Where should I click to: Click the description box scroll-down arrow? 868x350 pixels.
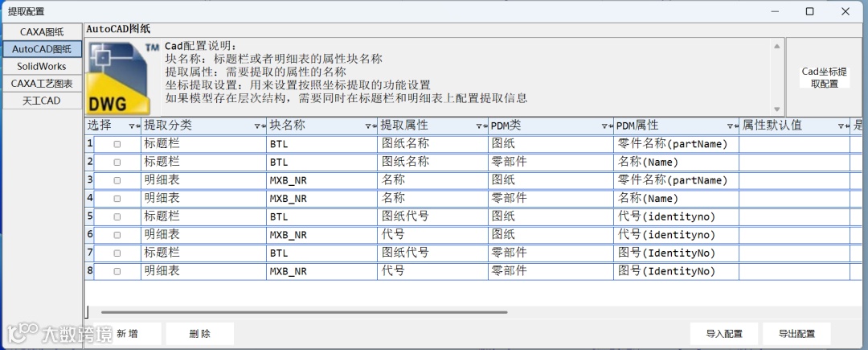[x=776, y=109]
